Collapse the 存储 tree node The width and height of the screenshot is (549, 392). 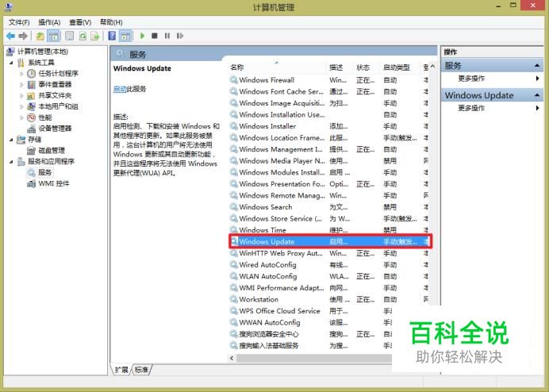click(x=11, y=140)
